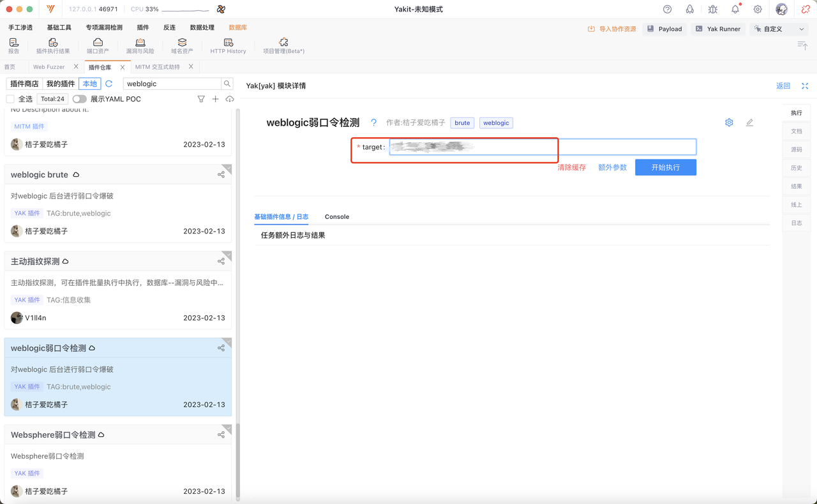
Task: Switch to MITM 交互式劫持 tab
Action: 158,67
